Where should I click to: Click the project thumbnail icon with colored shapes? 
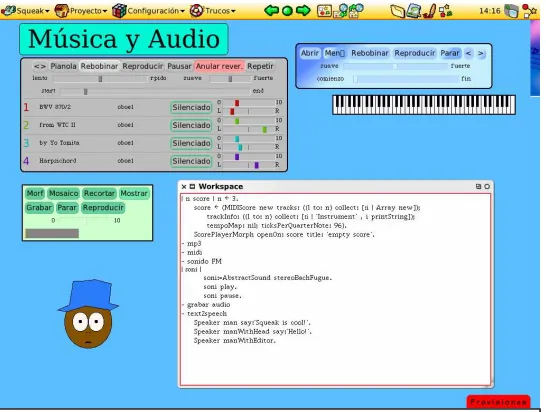pyautogui.click(x=324, y=11)
